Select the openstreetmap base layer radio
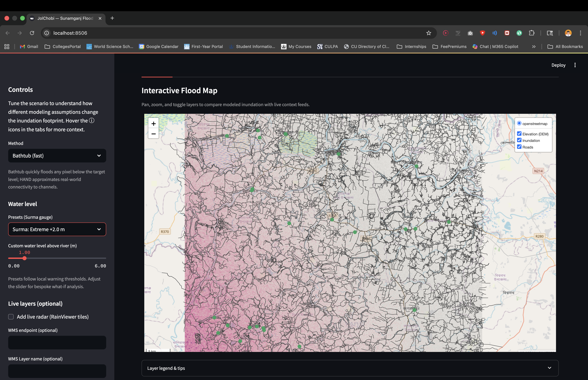Image resolution: width=588 pixels, height=380 pixels. [x=519, y=123]
